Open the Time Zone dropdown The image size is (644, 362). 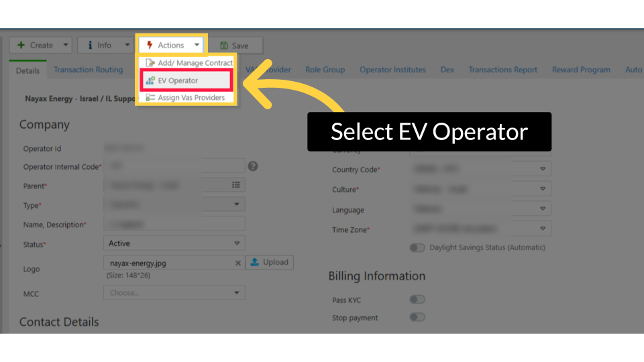[480, 229]
